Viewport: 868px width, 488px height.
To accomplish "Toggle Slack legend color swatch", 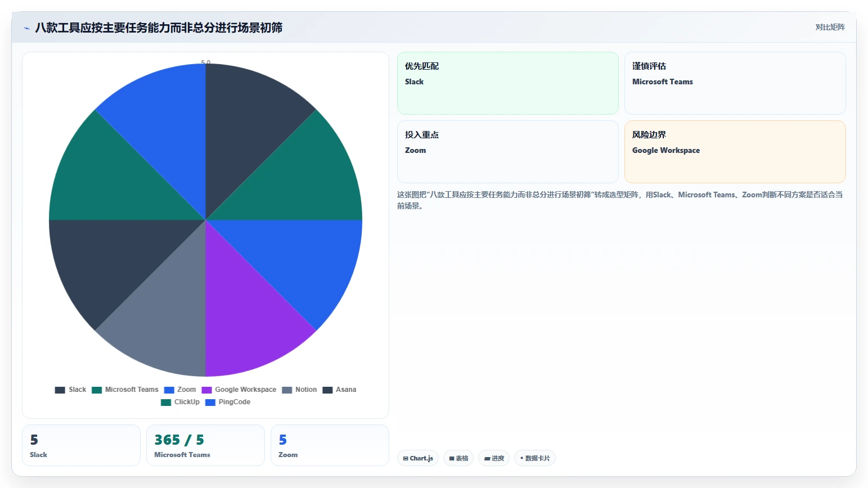I will pos(60,390).
